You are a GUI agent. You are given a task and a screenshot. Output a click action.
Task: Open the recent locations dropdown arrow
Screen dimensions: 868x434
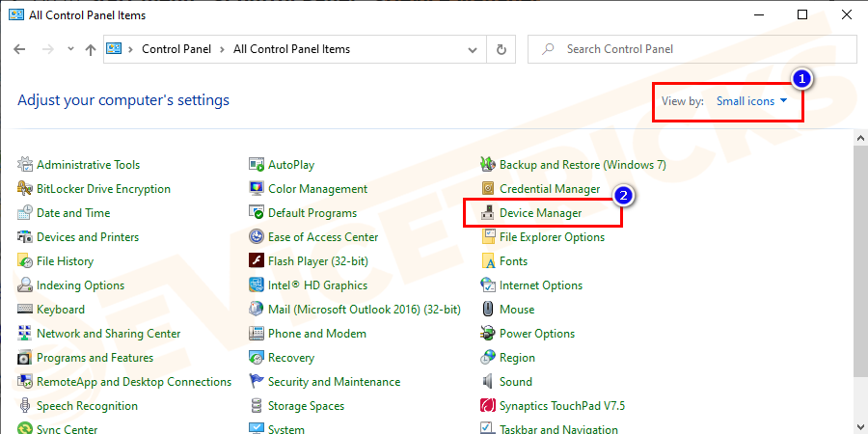click(x=70, y=49)
